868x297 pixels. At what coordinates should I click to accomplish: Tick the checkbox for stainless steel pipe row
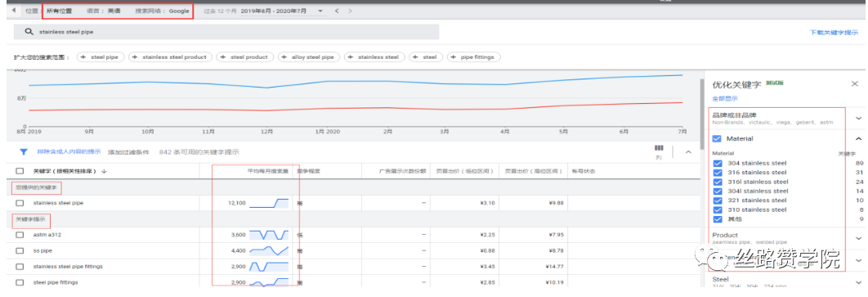(20, 204)
